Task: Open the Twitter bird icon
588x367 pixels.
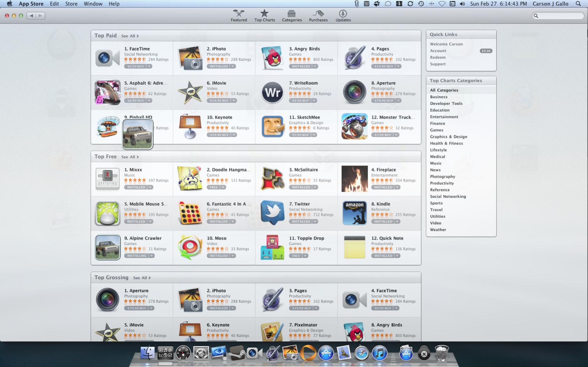Action: tap(272, 213)
